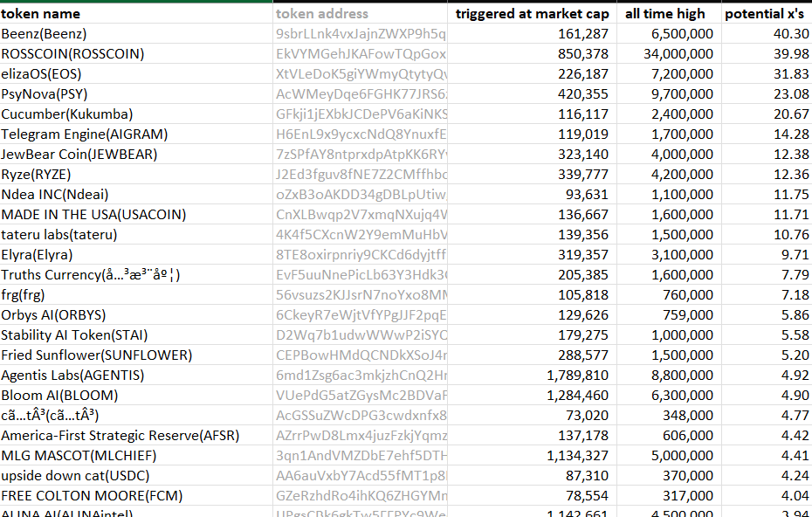812x517 pixels.
Task: Click address starting with AcWMeyDqe6FGHK77
Action: pyautogui.click(x=360, y=94)
